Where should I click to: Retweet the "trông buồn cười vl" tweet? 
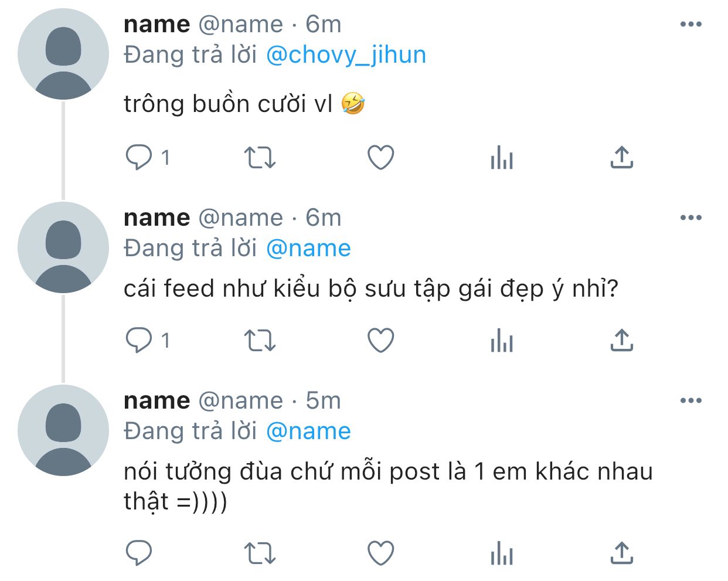click(x=260, y=157)
